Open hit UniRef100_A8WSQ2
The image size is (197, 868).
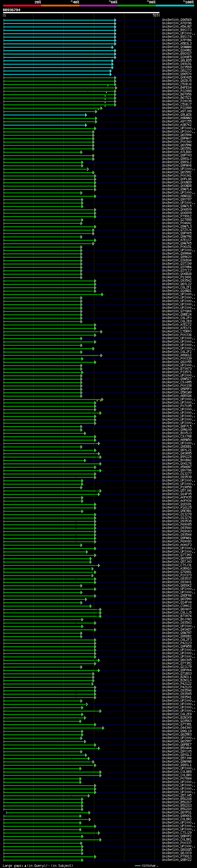tap(177, 196)
